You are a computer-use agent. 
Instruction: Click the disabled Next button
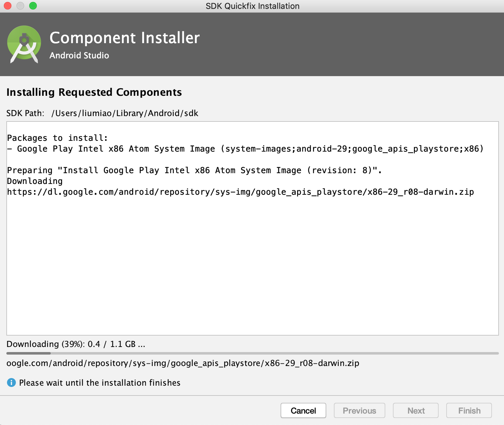click(416, 410)
